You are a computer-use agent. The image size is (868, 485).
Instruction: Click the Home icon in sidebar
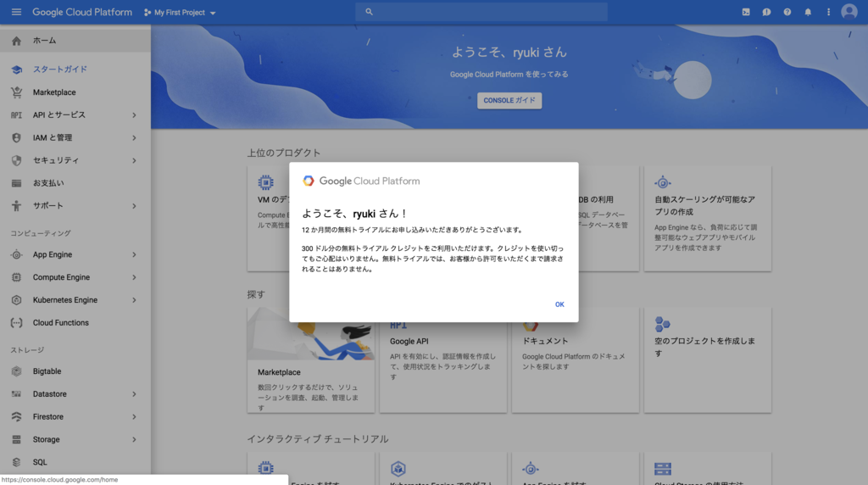[17, 41]
